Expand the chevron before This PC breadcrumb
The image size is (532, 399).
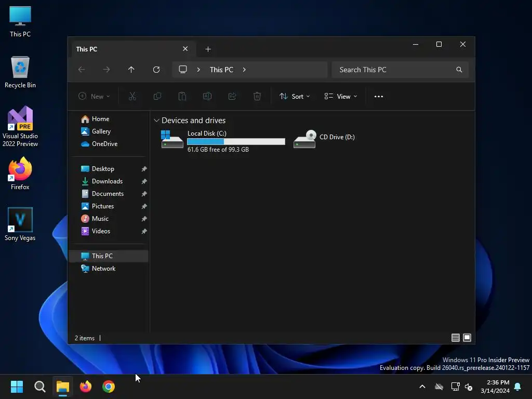tap(198, 70)
